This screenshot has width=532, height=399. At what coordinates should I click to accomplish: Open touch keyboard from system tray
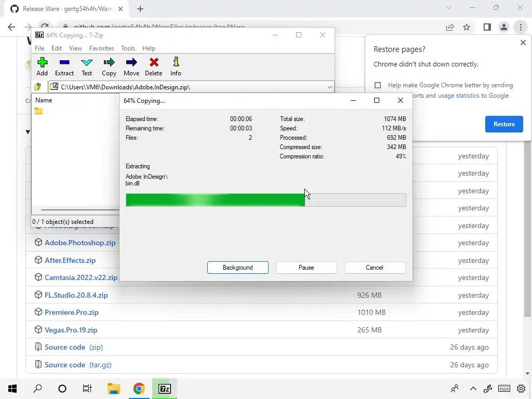click(x=504, y=389)
